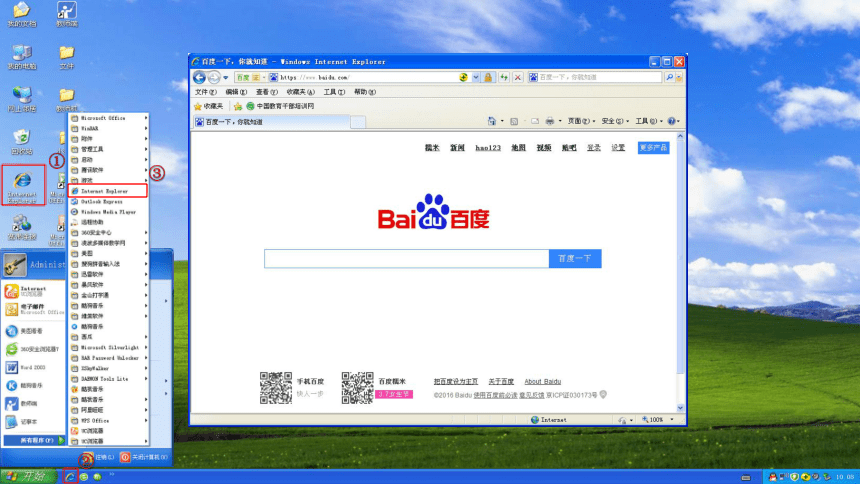Viewport: 860px width, 484px height.
Task: Expand the Microsoft Office programs submenu
Action: point(109,118)
